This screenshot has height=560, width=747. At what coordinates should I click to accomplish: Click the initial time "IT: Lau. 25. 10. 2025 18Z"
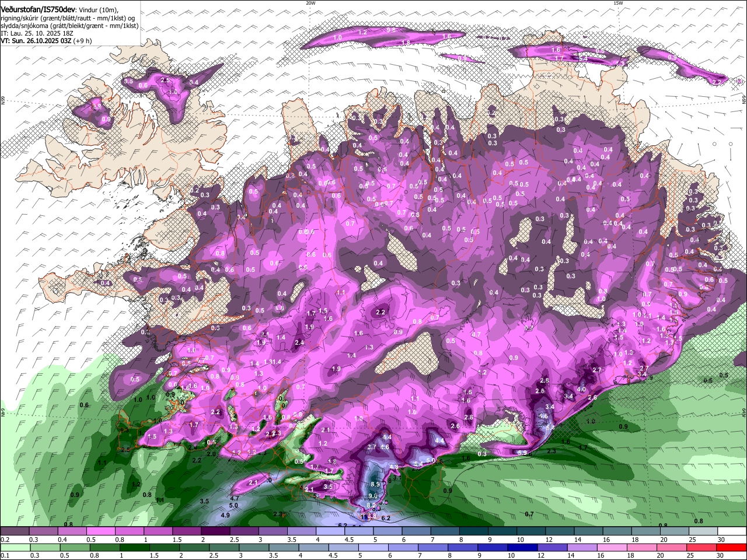tap(37, 34)
